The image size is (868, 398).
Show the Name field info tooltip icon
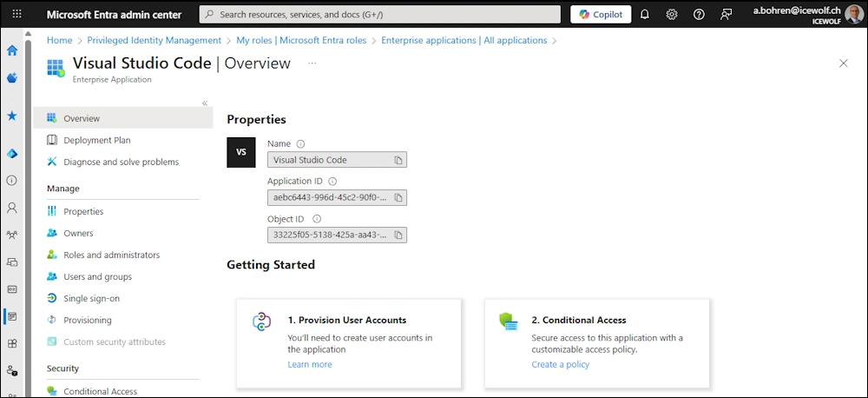tap(301, 144)
